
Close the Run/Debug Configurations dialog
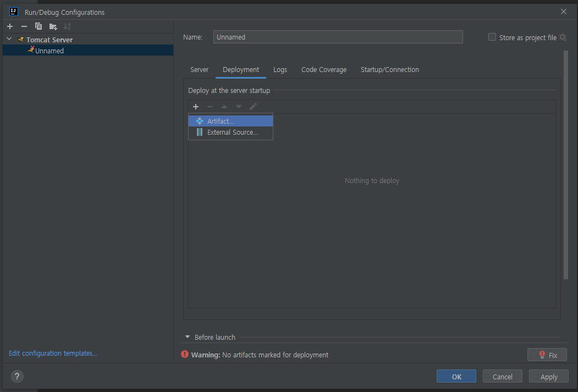click(563, 12)
